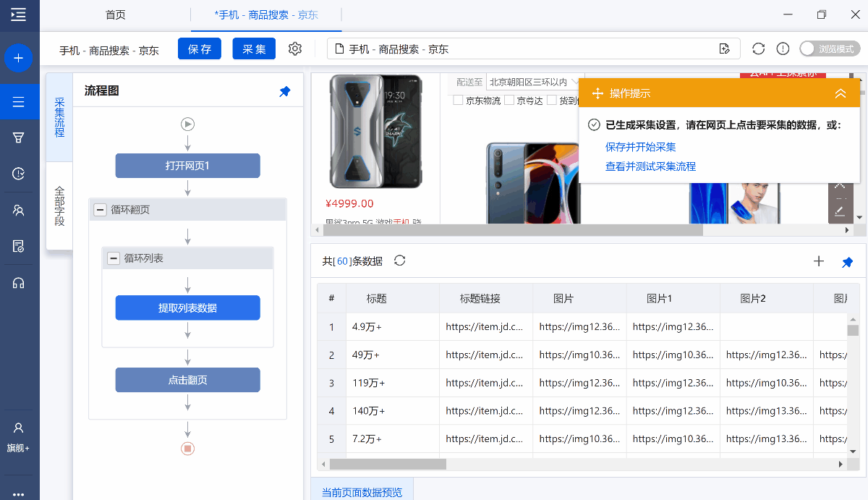Screen dimensions: 868x500
Task: Click the 7.2万+ title cell
Action: pos(393,439)
